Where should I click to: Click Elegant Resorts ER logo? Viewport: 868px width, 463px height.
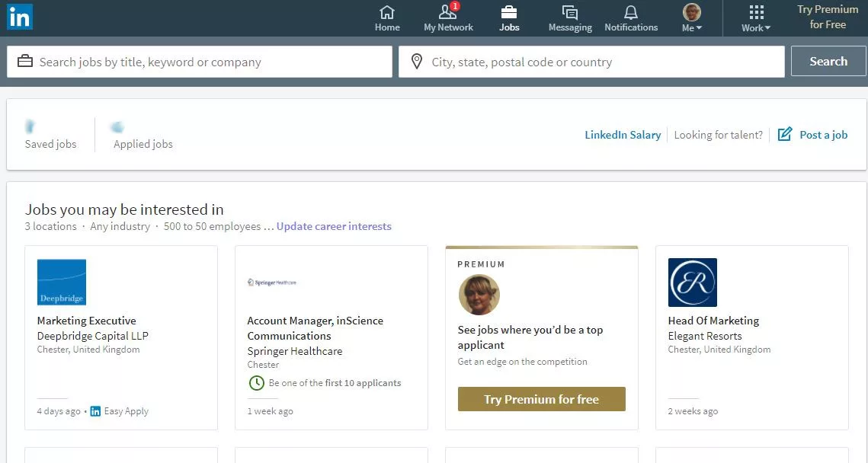[693, 282]
